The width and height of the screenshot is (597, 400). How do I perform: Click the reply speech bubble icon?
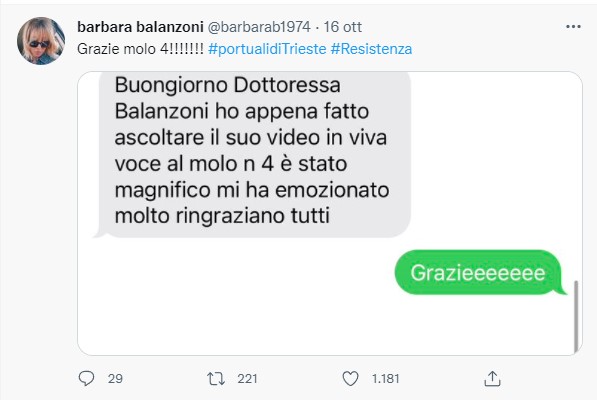pyautogui.click(x=86, y=379)
